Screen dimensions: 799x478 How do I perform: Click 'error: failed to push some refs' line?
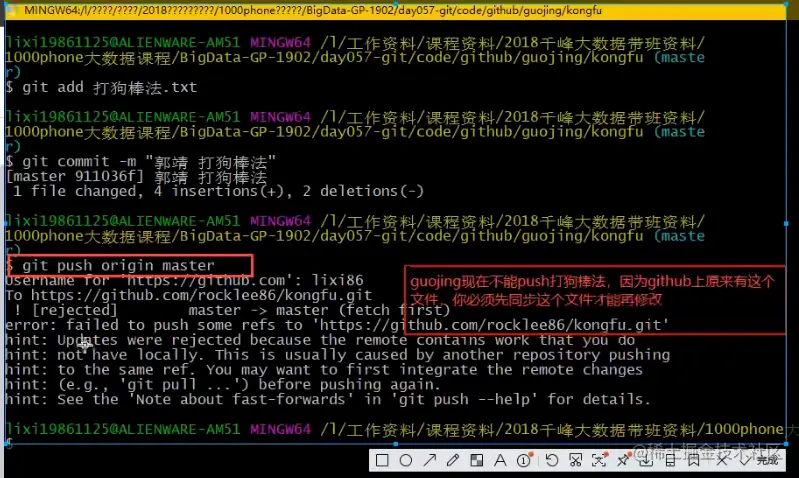[x=337, y=325]
